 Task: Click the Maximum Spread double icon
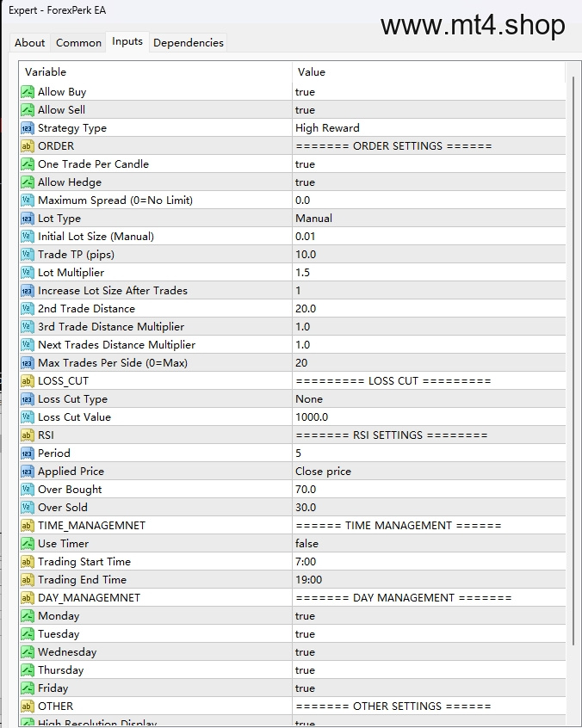[28, 201]
